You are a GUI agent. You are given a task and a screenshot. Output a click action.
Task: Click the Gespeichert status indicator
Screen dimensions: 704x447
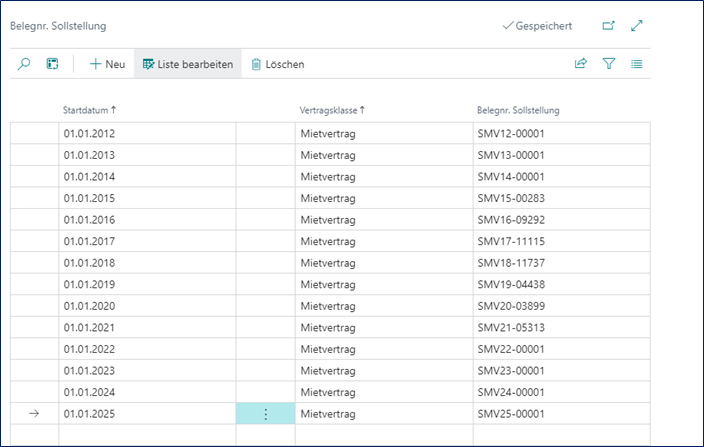(x=536, y=26)
